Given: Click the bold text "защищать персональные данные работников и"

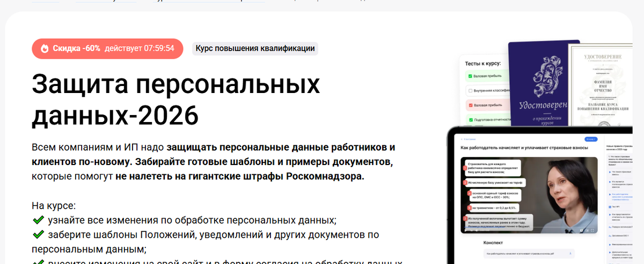Looking at the screenshot, I should [x=281, y=147].
